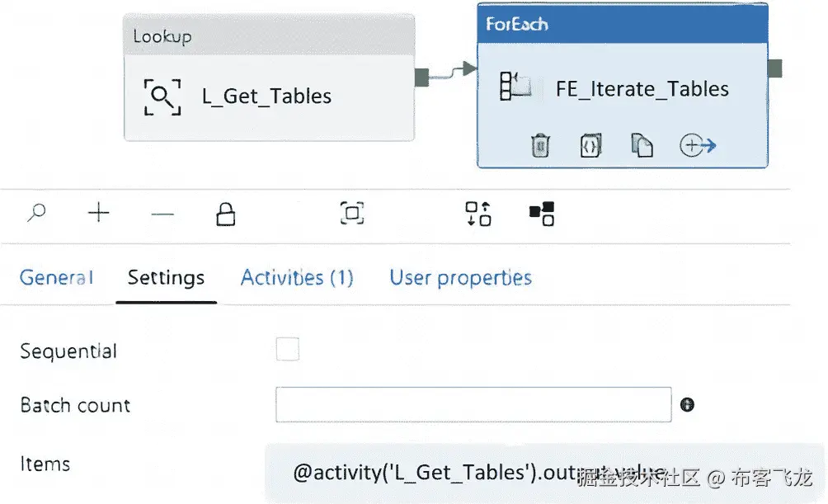The width and height of the screenshot is (828, 504).
Task: Open the Activities (1) tab
Action: pyautogui.click(x=297, y=277)
